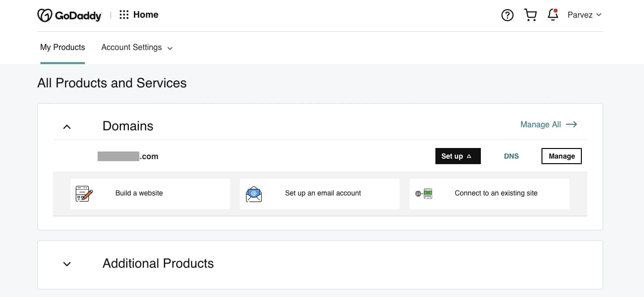Image resolution: width=644 pixels, height=297 pixels.
Task: Open the Parvez account dropdown
Action: (584, 15)
